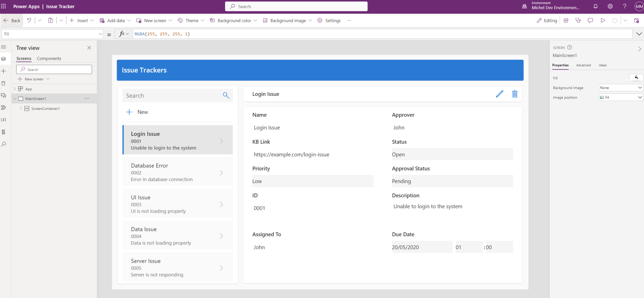Click the New button above the issue list
Screen dimensions: 644x298
pyautogui.click(x=137, y=112)
